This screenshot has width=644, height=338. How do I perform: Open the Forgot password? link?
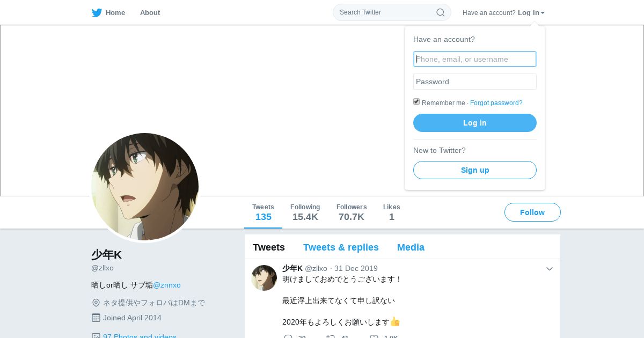click(496, 103)
